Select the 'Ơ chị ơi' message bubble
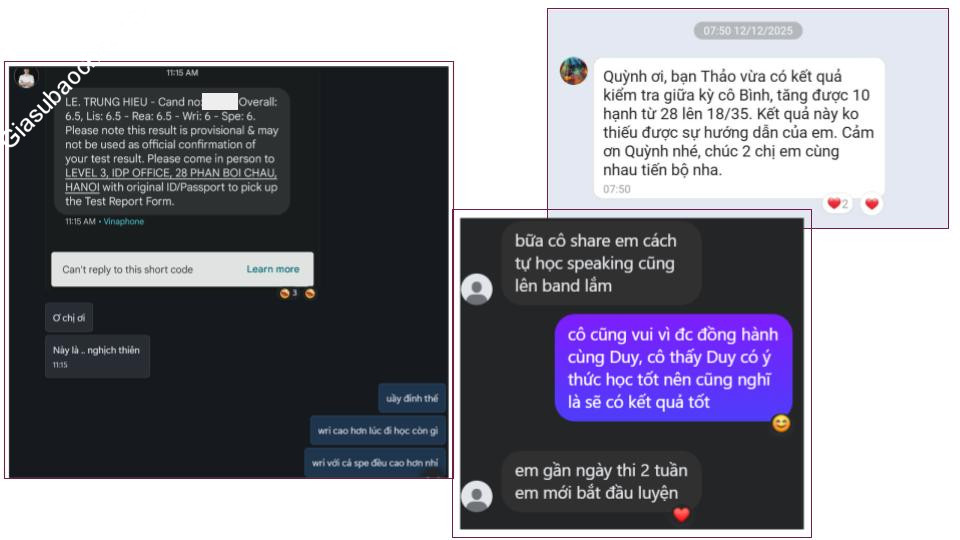 (x=69, y=318)
